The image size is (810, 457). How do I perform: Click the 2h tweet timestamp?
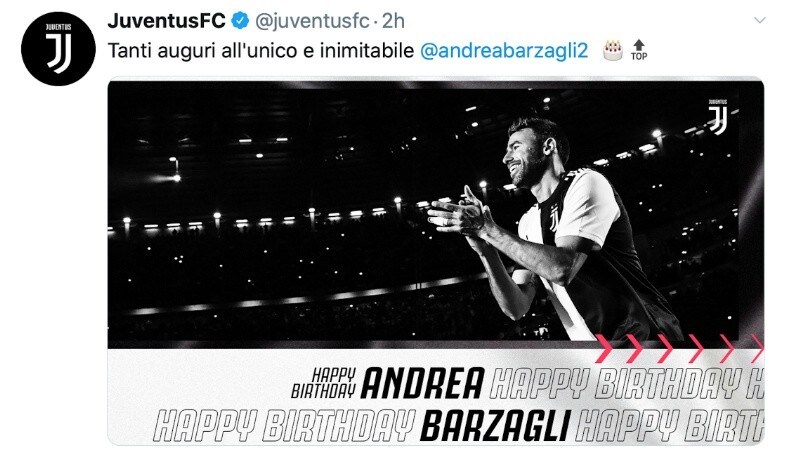coord(394,21)
